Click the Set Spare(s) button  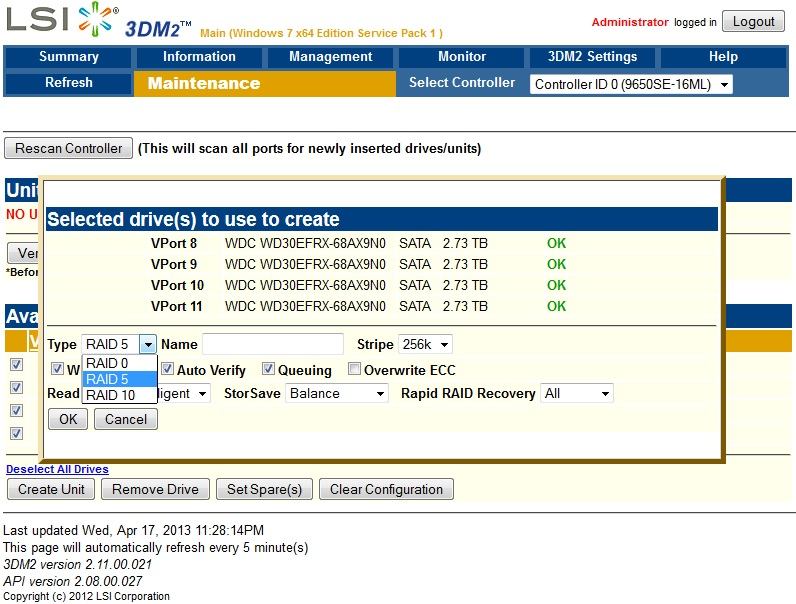[x=264, y=489]
